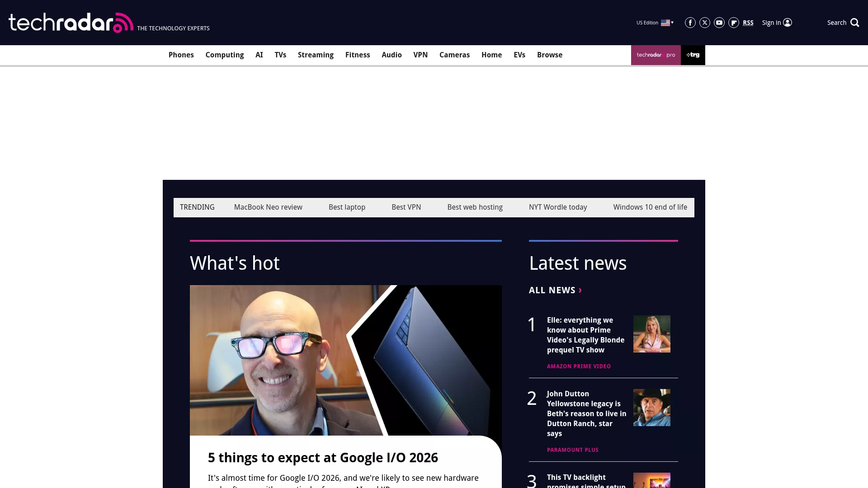Click the TechRadar logo
Screen dimensions: 868x488
(x=71, y=23)
